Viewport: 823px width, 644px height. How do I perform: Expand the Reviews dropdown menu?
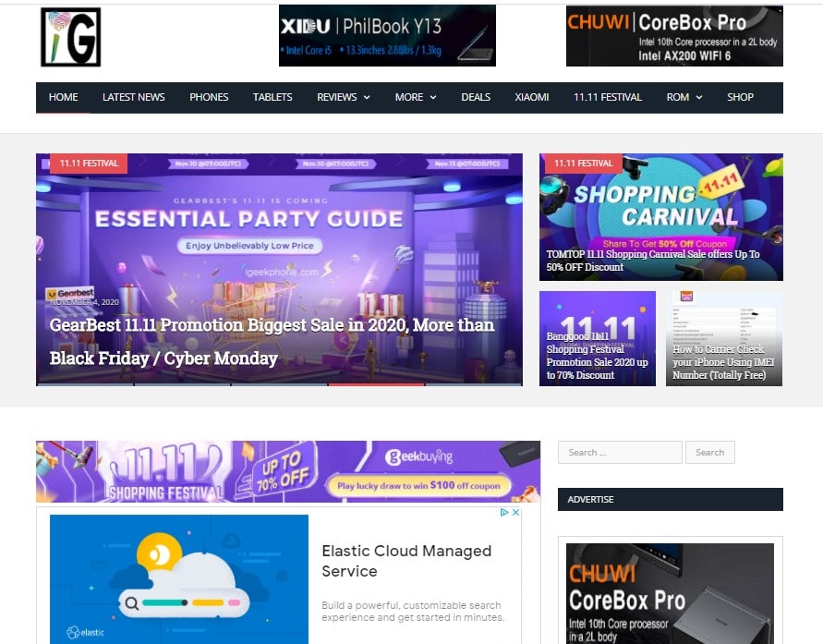[x=344, y=97]
